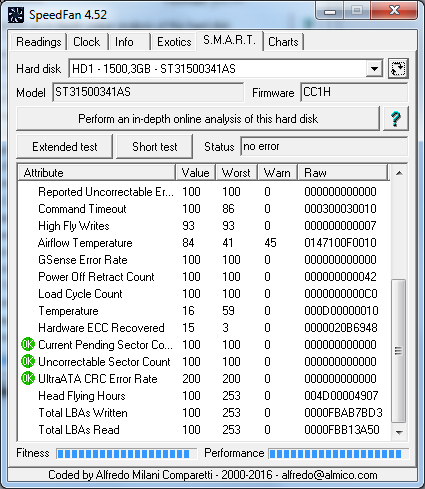Click Warn value 45 for Airflow Temperature
The height and width of the screenshot is (489, 425).
(270, 243)
